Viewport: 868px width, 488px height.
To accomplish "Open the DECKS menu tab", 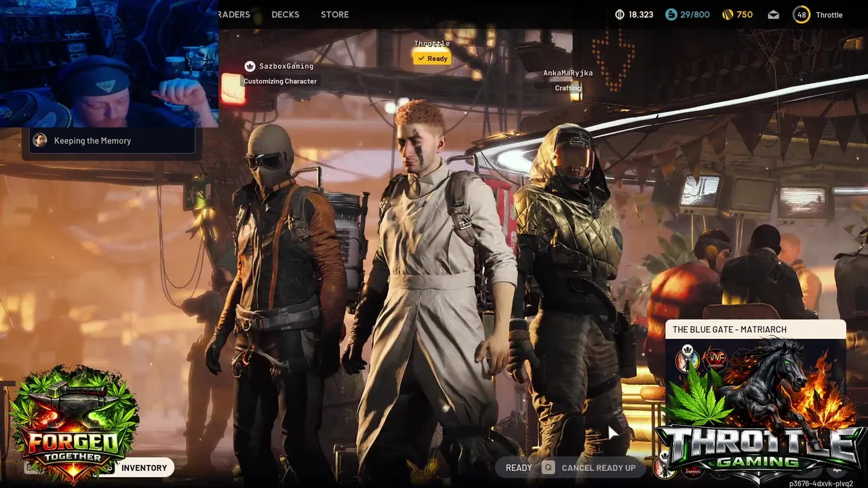I will 285,14.
